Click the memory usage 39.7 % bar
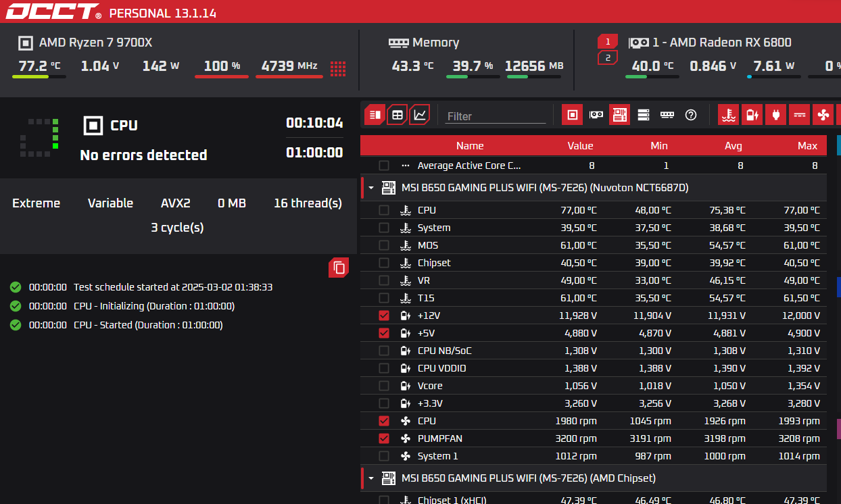The image size is (841, 504). (x=473, y=76)
